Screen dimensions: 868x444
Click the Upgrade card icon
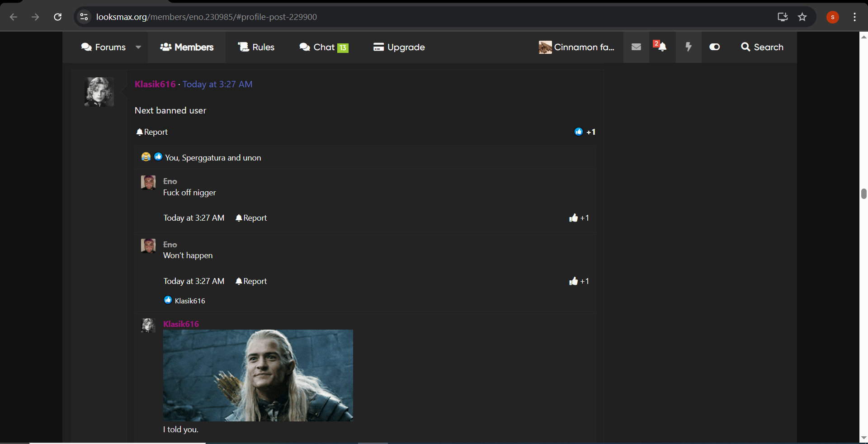378,47
